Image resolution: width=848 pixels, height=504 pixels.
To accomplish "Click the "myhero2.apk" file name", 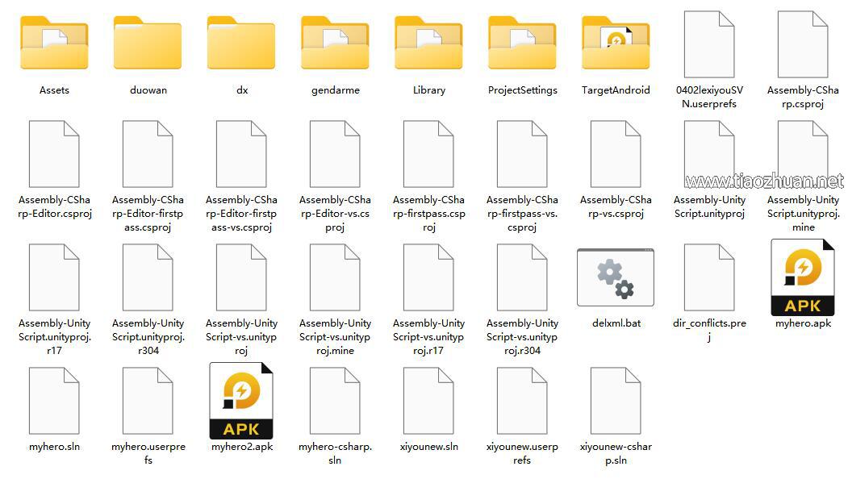I will click(242, 447).
